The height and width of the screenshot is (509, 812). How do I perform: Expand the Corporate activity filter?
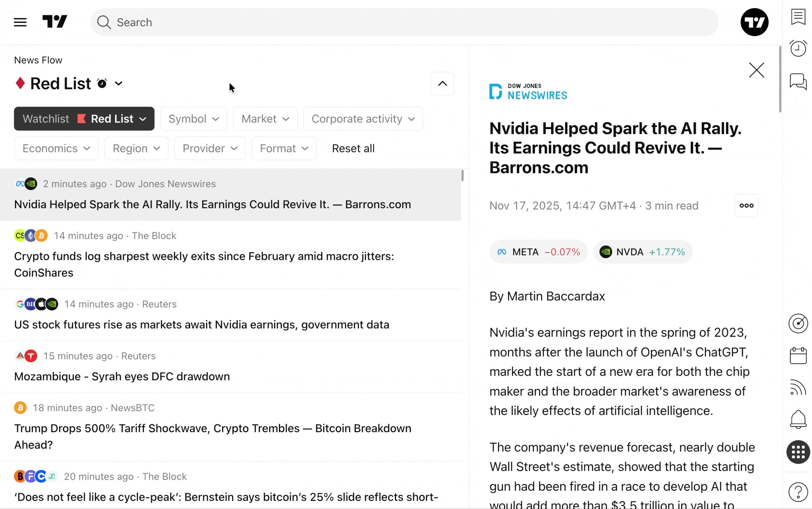click(x=363, y=119)
